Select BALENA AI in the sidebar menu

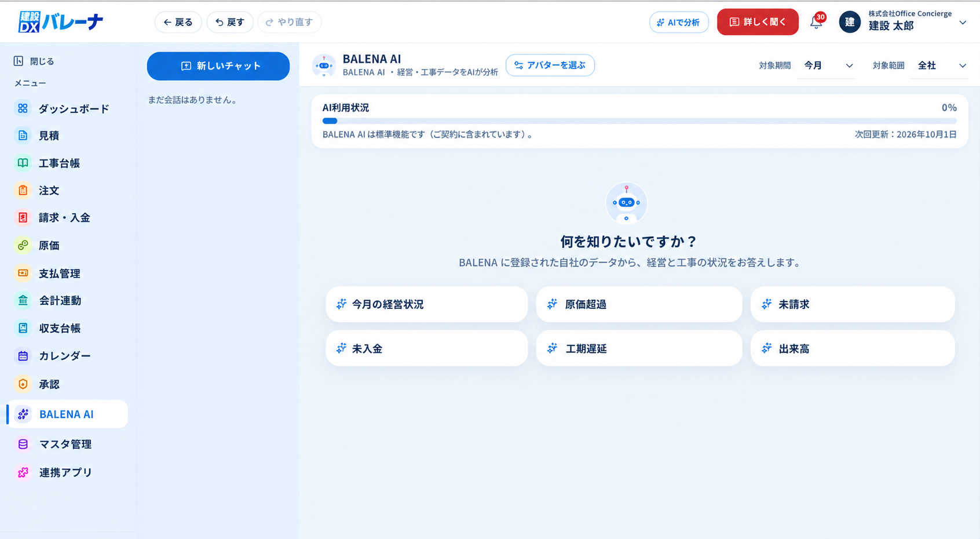click(x=67, y=414)
